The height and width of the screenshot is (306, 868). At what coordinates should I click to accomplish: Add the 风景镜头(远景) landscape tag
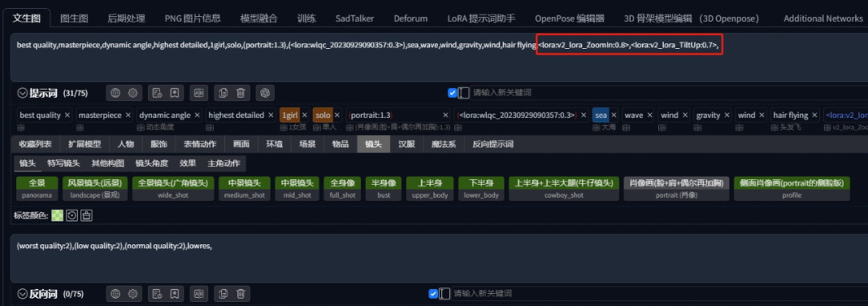[x=95, y=188]
